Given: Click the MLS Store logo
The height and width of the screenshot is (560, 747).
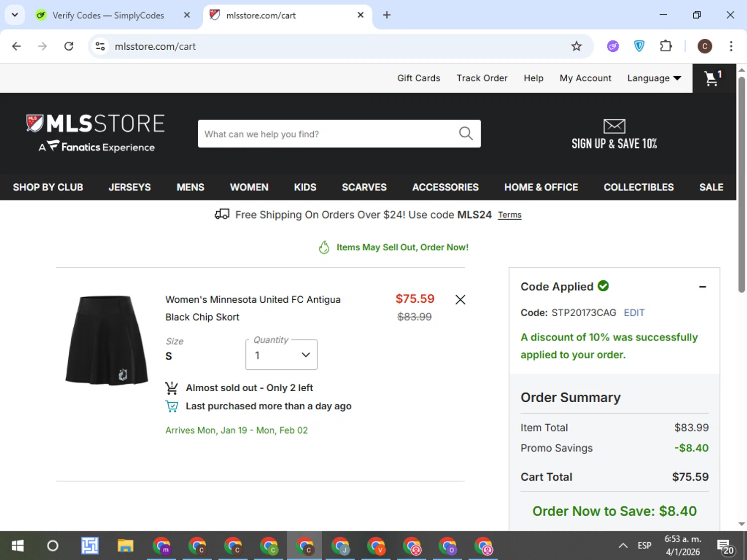Looking at the screenshot, I should (96, 133).
